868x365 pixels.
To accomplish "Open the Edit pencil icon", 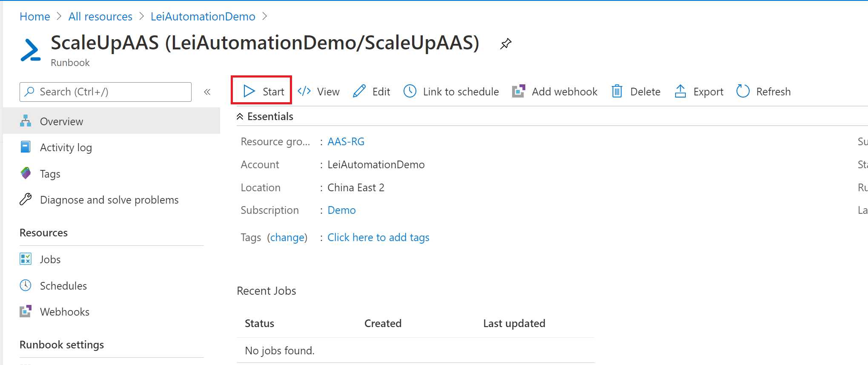I will (x=359, y=91).
